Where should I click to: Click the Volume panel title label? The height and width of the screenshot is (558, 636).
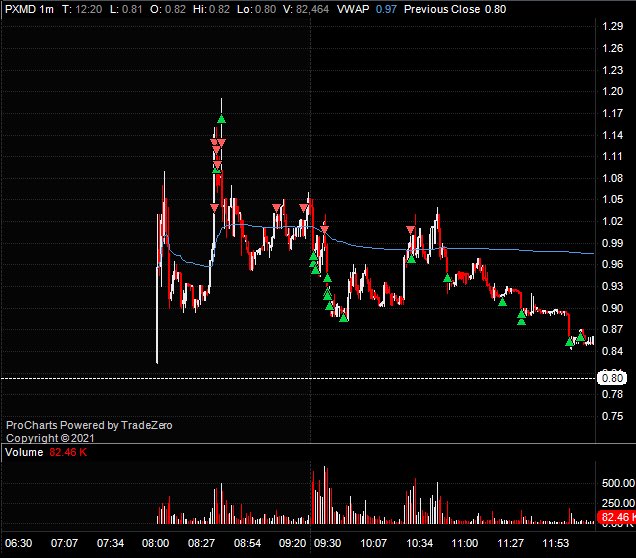pyautogui.click(x=24, y=452)
